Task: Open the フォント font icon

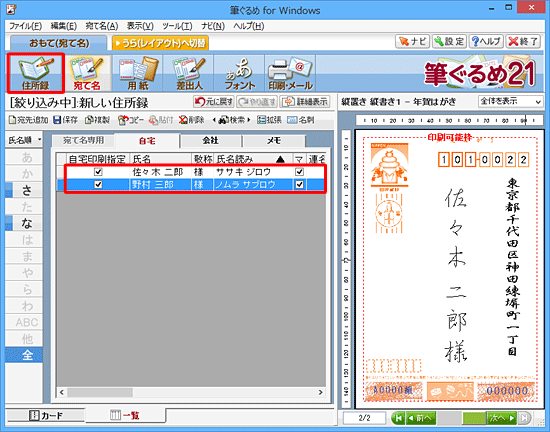Action: (x=240, y=73)
